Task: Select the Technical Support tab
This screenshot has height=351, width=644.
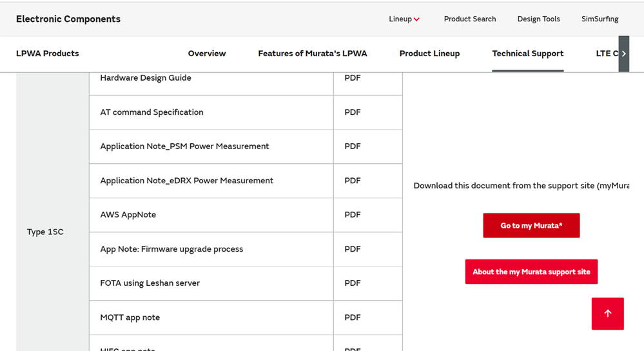Action: [528, 54]
